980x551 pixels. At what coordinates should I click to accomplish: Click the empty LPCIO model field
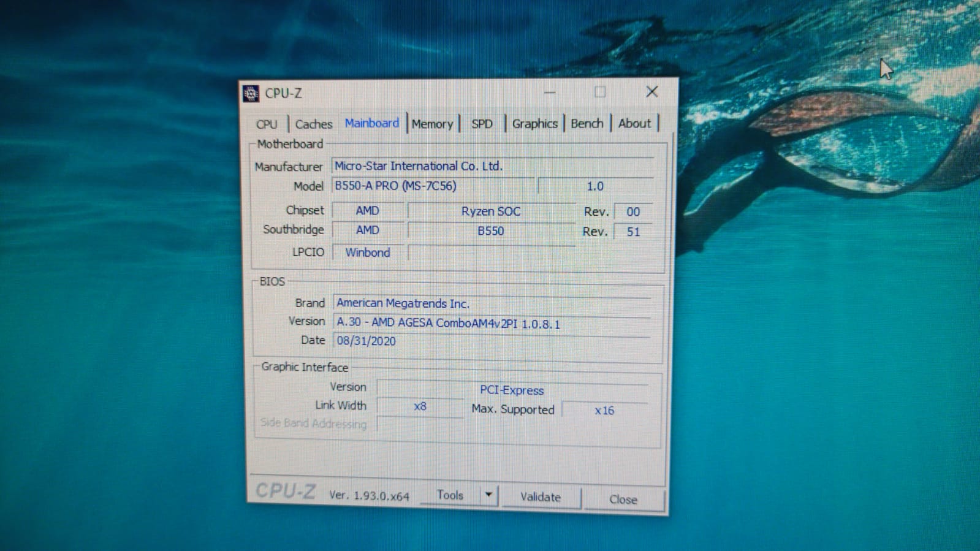491,253
